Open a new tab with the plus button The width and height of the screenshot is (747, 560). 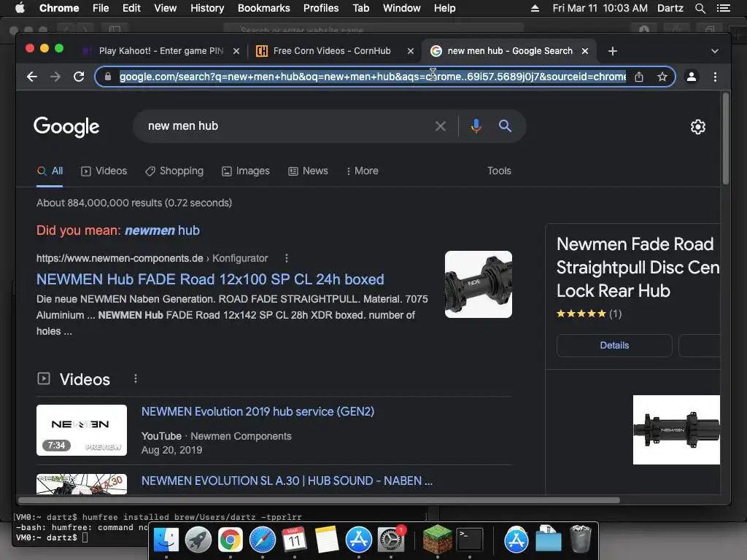[x=613, y=51]
